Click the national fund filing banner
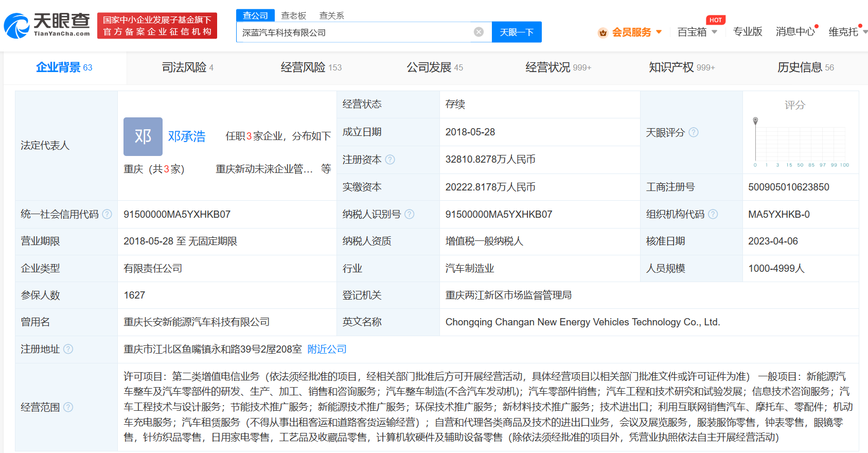This screenshot has height=453, width=868. [x=157, y=26]
